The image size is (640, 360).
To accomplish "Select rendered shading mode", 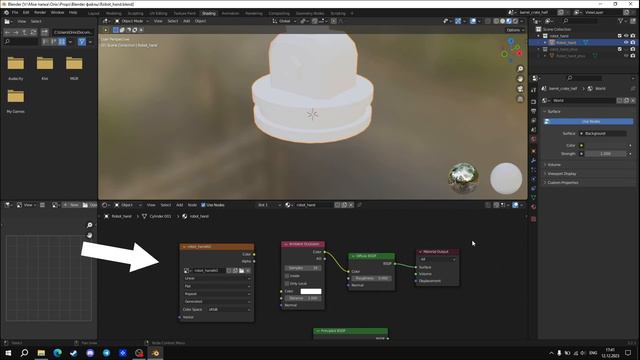I will [x=516, y=21].
